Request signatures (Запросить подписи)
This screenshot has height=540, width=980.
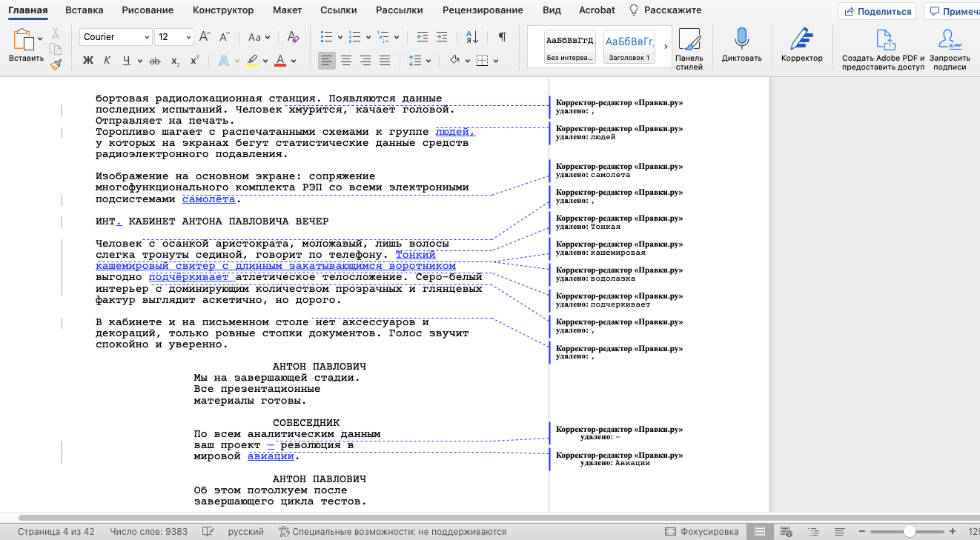[x=950, y=50]
